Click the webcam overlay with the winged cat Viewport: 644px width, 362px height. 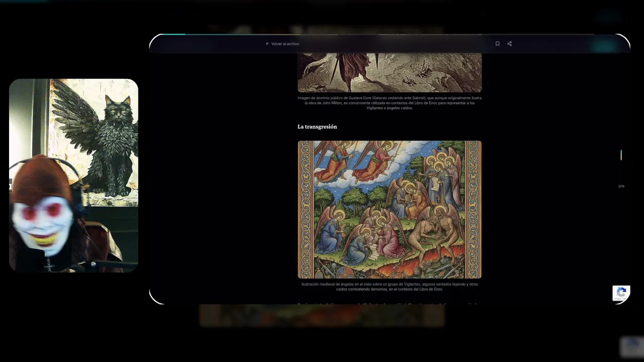pos(73,175)
